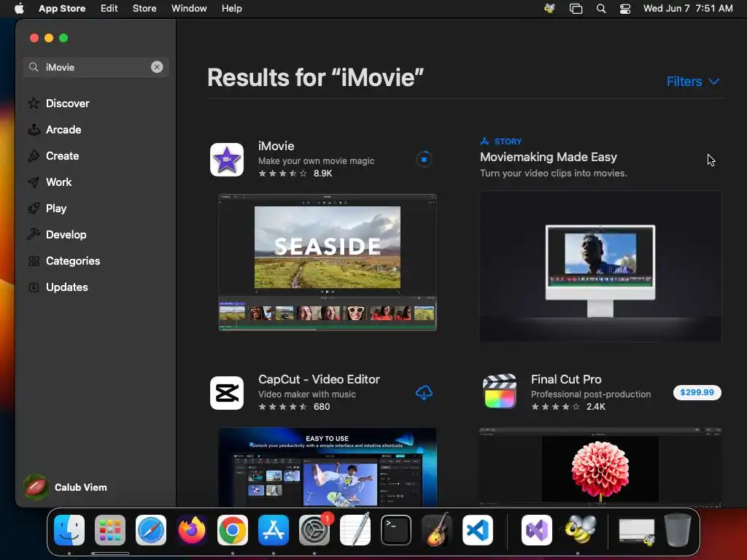Open Control Center in menu bar
Image resolution: width=747 pixels, height=560 pixels.
tap(625, 9)
